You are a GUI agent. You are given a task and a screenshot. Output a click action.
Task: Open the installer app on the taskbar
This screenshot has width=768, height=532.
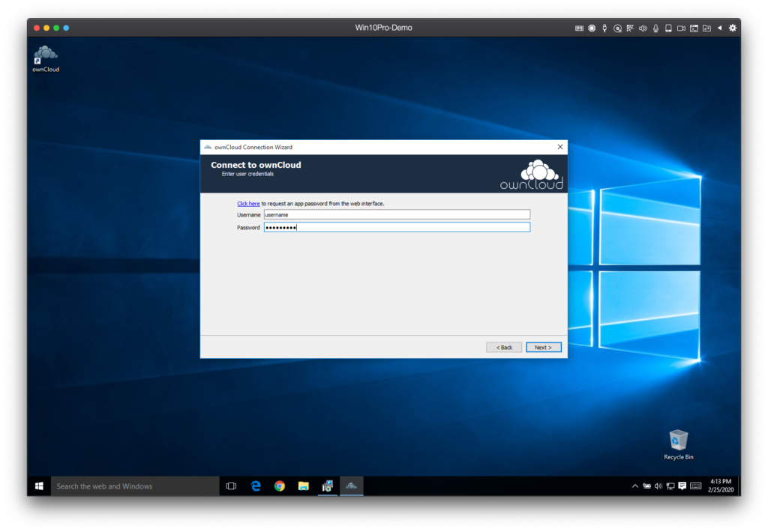(327, 486)
